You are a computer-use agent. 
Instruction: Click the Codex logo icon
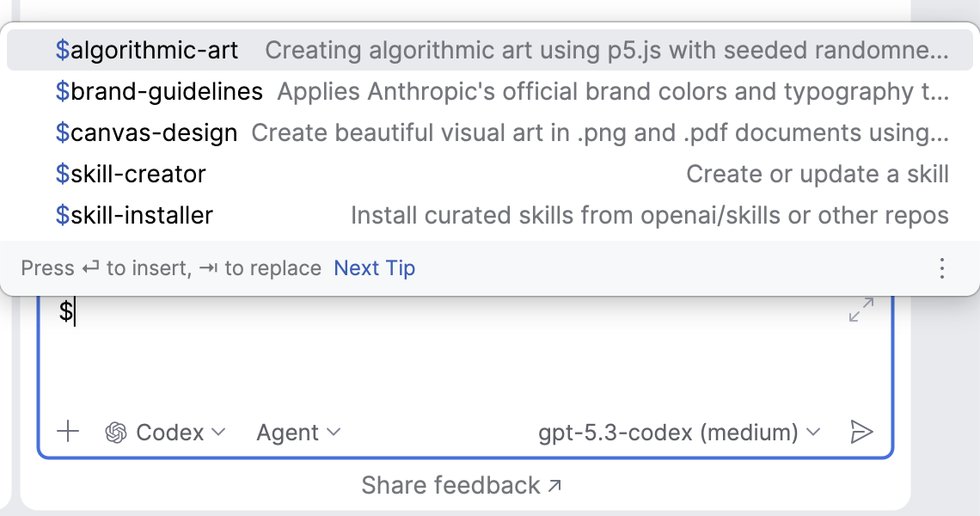click(x=116, y=432)
